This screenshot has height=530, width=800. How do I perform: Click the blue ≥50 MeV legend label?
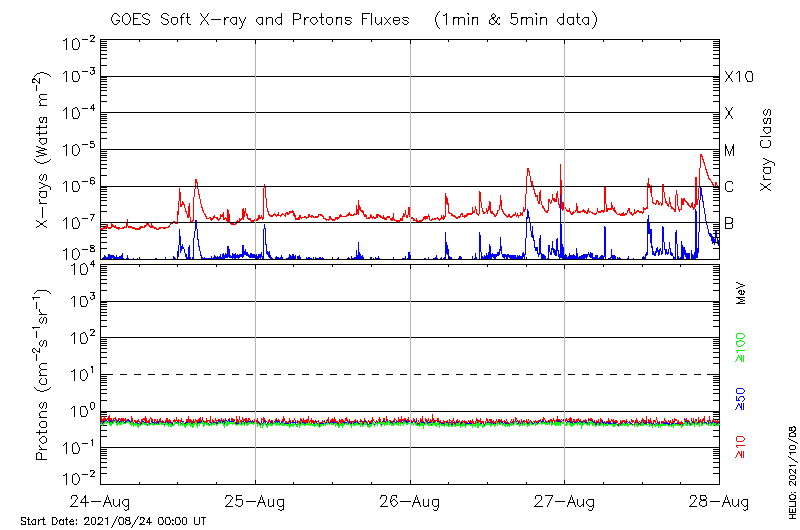click(741, 398)
